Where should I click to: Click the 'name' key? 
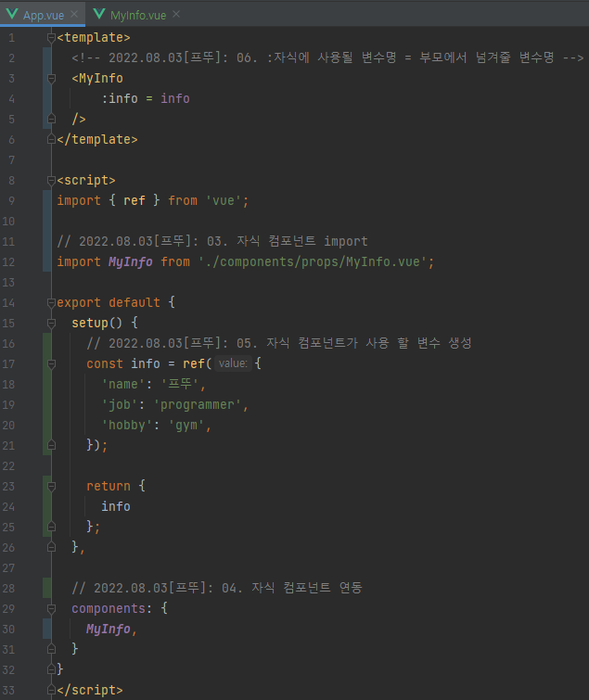pos(123,385)
